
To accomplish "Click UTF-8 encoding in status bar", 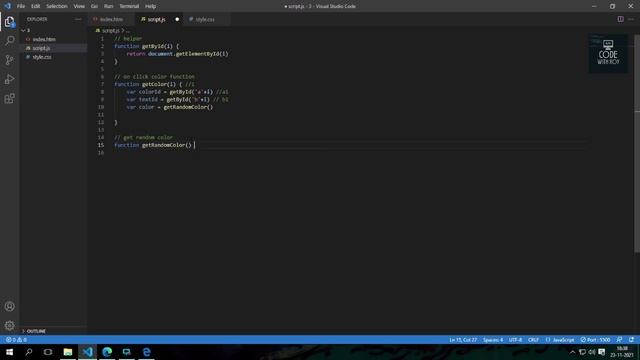I will (x=515, y=340).
